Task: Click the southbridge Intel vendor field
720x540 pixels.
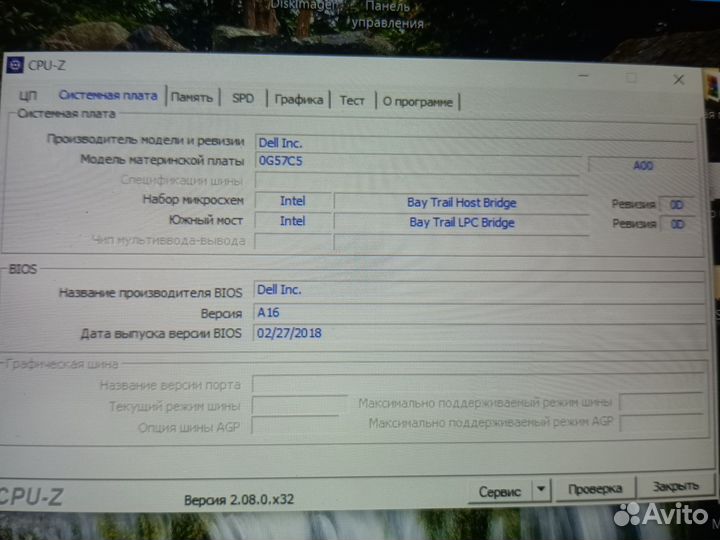Action: [x=293, y=221]
